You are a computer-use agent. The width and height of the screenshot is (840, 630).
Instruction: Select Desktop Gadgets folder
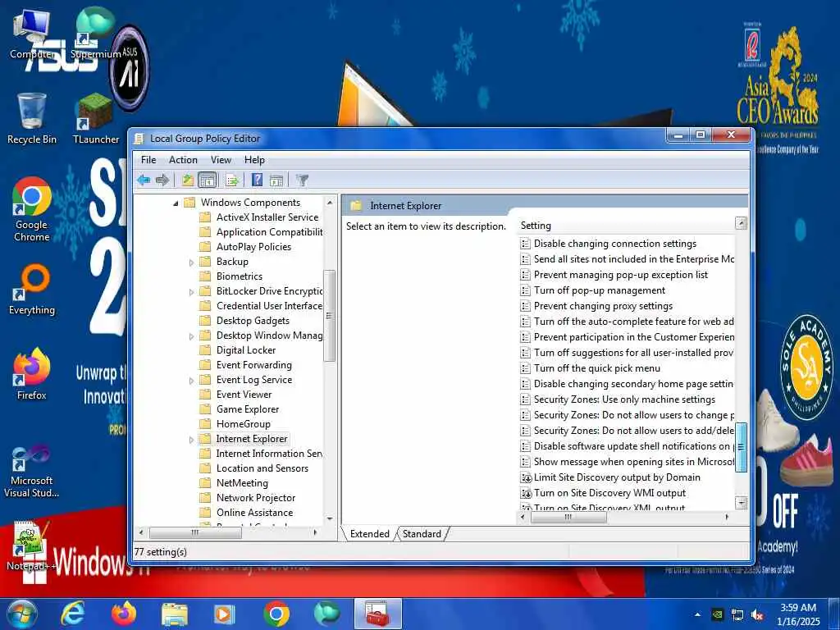coord(253,321)
